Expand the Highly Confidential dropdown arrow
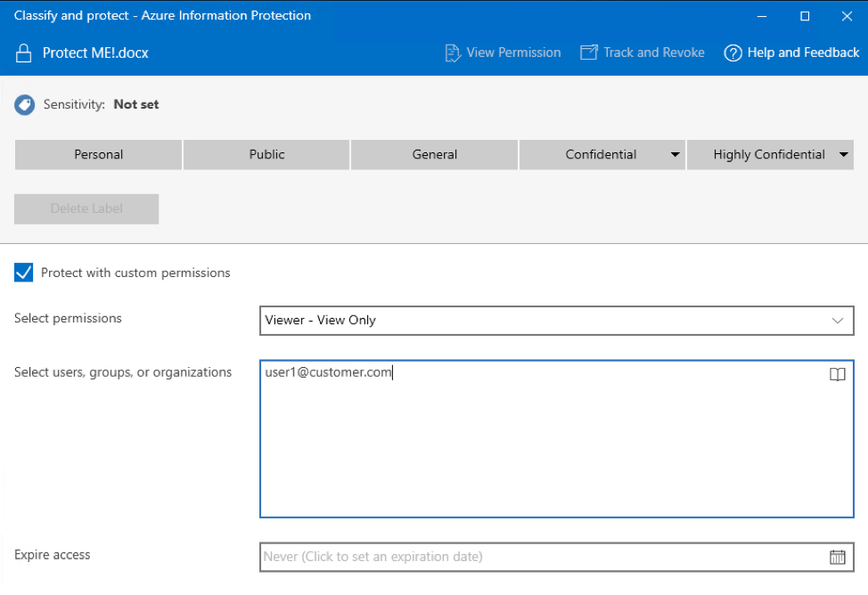This screenshot has height=595, width=868. coord(843,154)
